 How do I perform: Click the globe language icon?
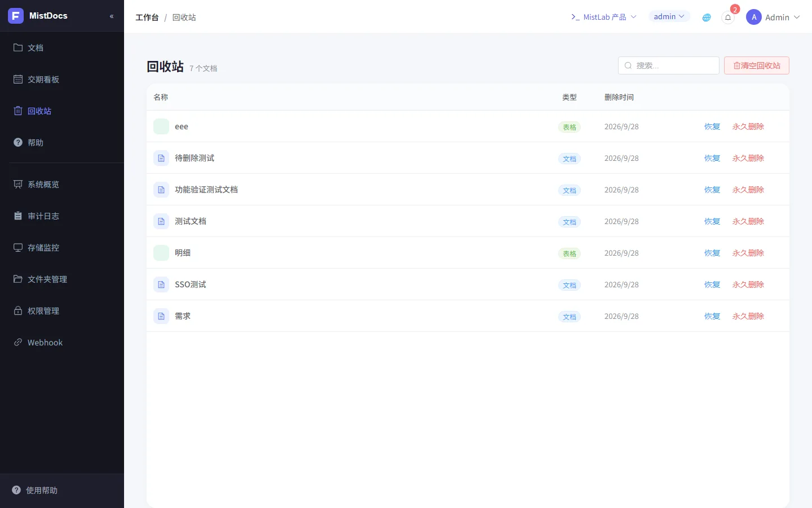(x=707, y=17)
